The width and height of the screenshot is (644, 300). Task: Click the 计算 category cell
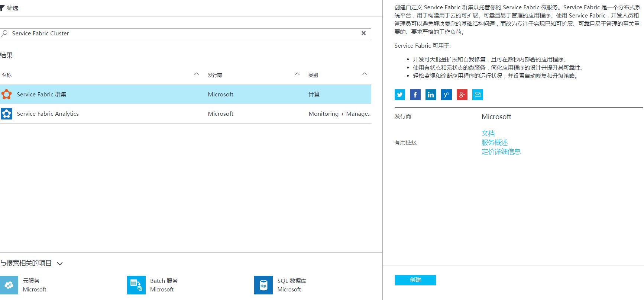tap(314, 95)
